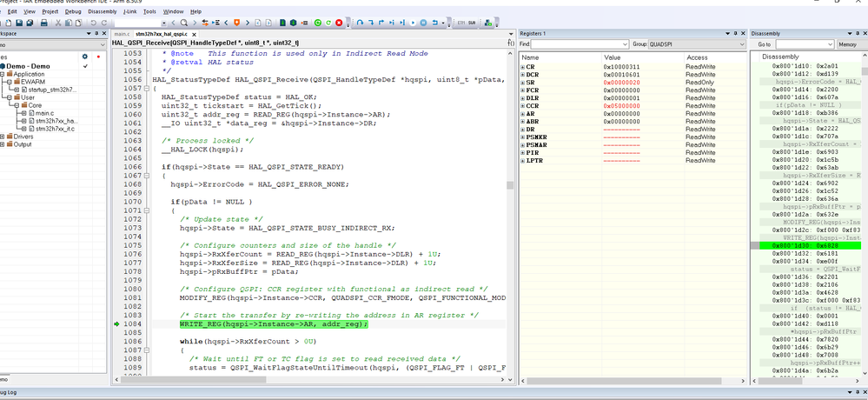The image size is (868, 400).
Task: Open the Disassembly menu
Action: [103, 11]
